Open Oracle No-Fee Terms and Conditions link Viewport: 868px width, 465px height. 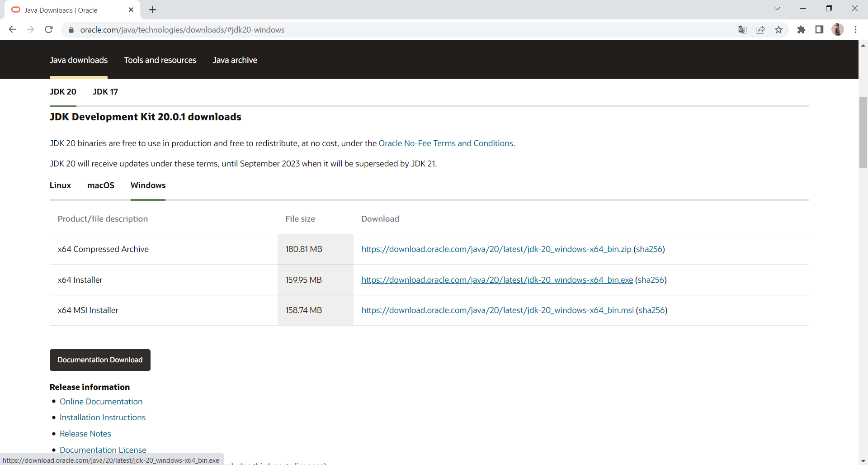[446, 143]
